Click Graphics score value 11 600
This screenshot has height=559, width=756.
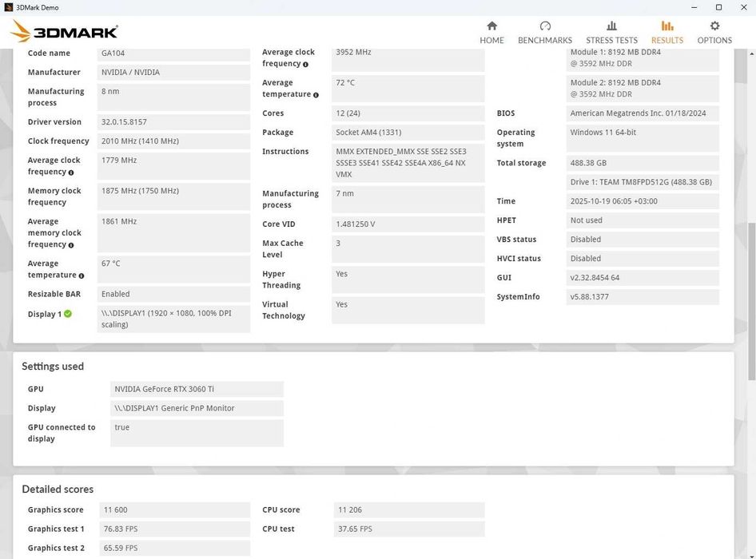[x=174, y=509]
